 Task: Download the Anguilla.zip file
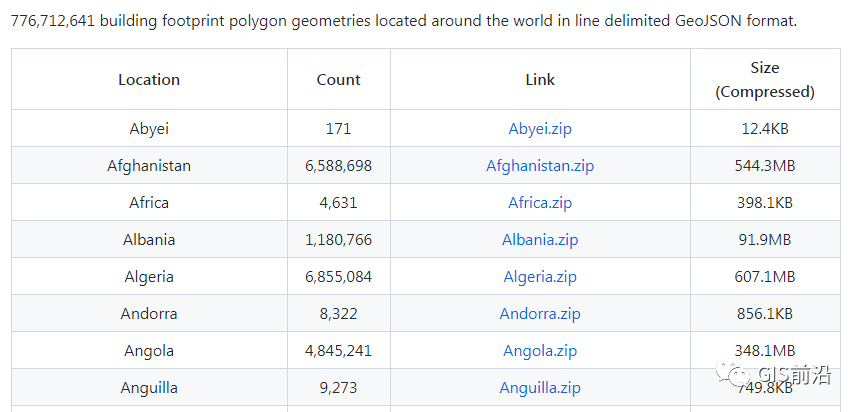pyautogui.click(x=540, y=388)
